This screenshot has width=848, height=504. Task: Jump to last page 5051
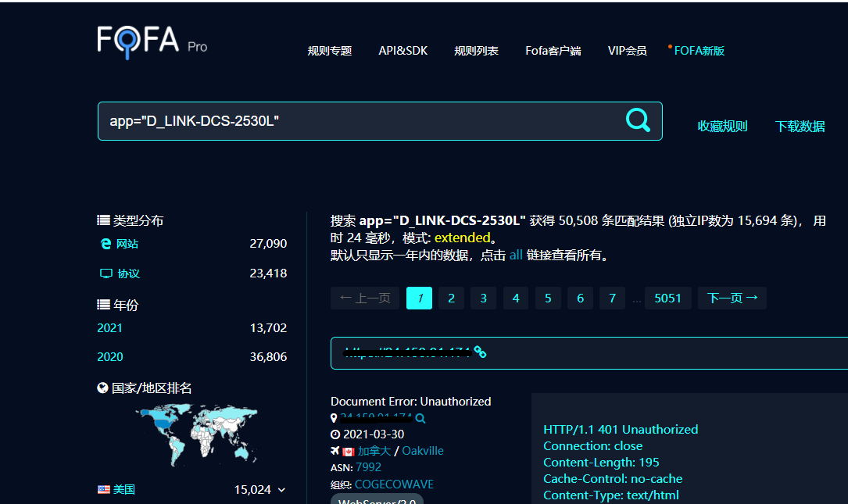coord(668,298)
